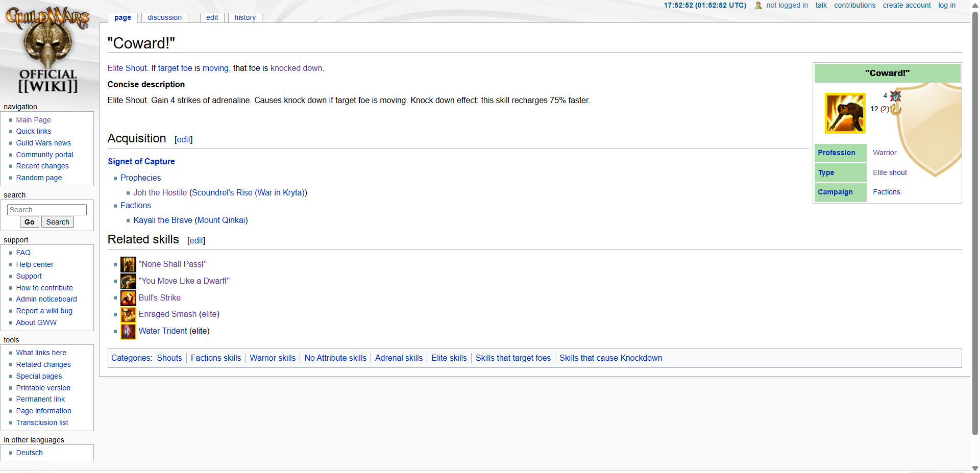Open the Community portal
This screenshot has height=473, width=980.
coord(44,155)
